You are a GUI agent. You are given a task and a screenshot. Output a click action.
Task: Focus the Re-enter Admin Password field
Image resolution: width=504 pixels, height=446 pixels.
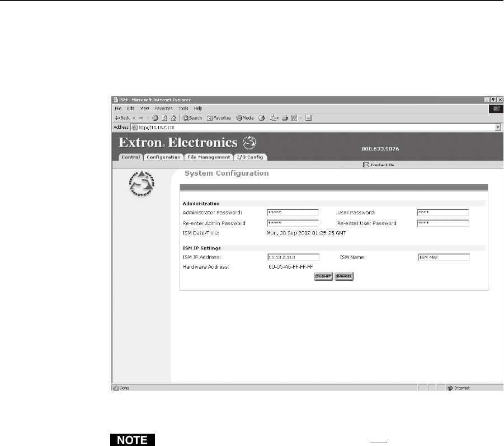tap(293, 223)
